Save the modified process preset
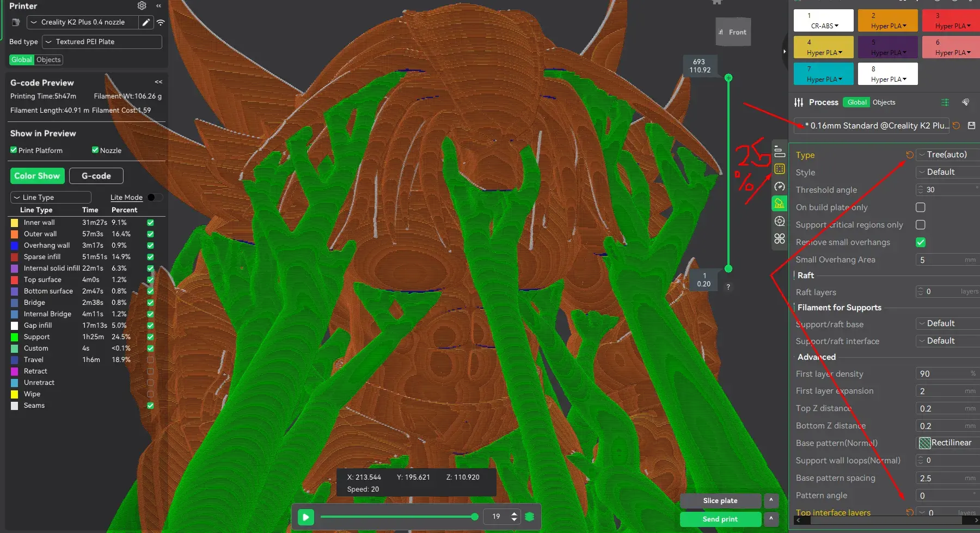This screenshot has width=980, height=533. click(x=971, y=126)
